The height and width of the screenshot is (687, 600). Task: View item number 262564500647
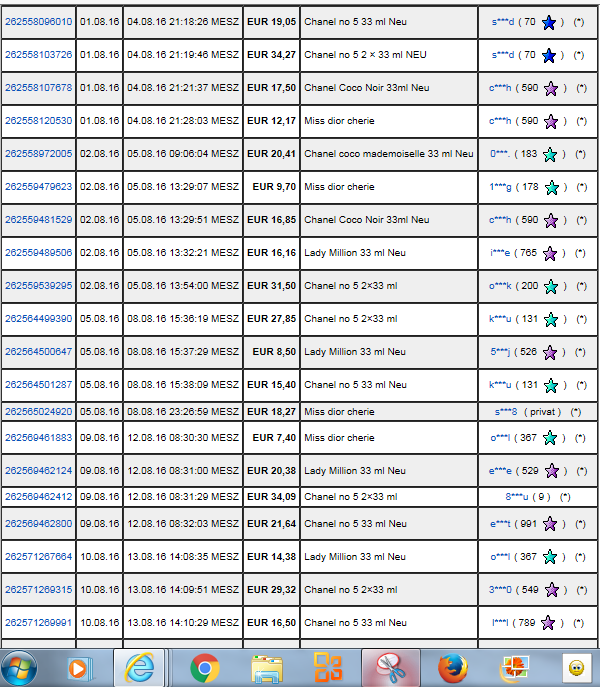coord(39,352)
